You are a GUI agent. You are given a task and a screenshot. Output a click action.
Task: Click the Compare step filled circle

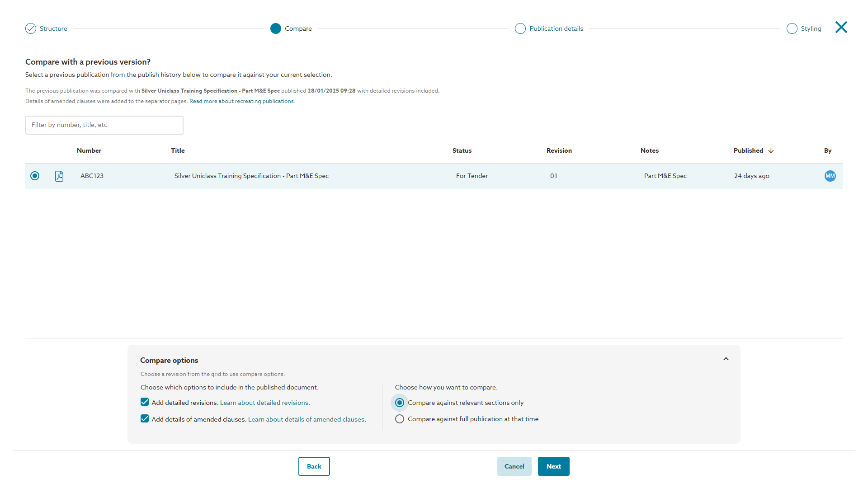tap(276, 28)
